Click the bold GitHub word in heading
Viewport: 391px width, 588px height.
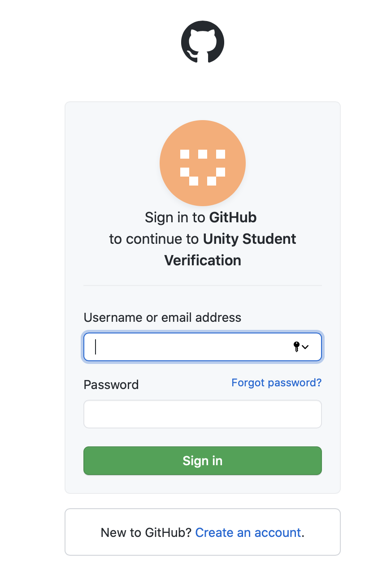(x=233, y=218)
